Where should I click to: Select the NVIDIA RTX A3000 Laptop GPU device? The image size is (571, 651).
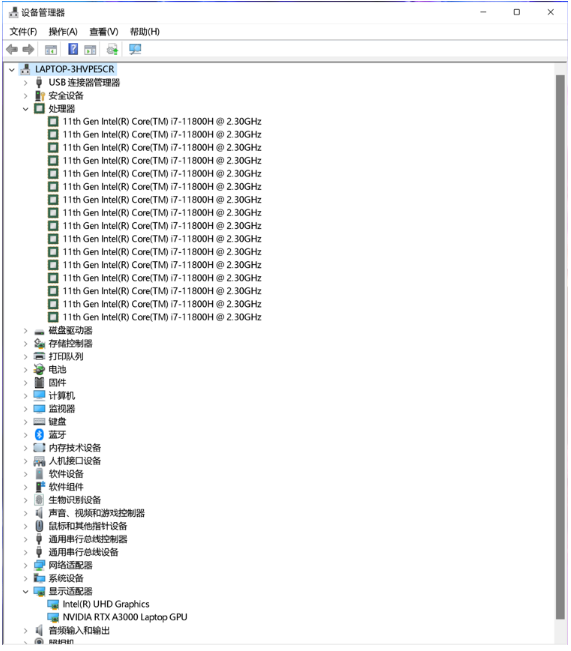point(125,617)
